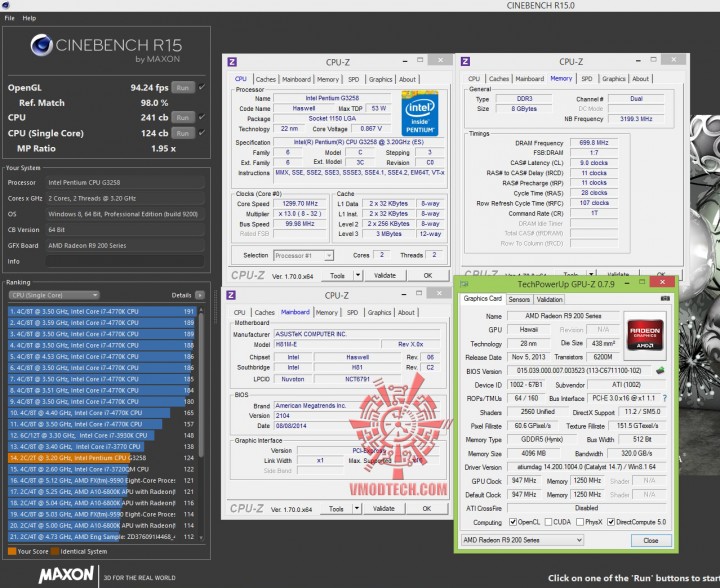Image resolution: width=720 pixels, height=588 pixels.
Task: Toggle the OpenCL checkbox in GPU-Z
Action: pyautogui.click(x=513, y=522)
